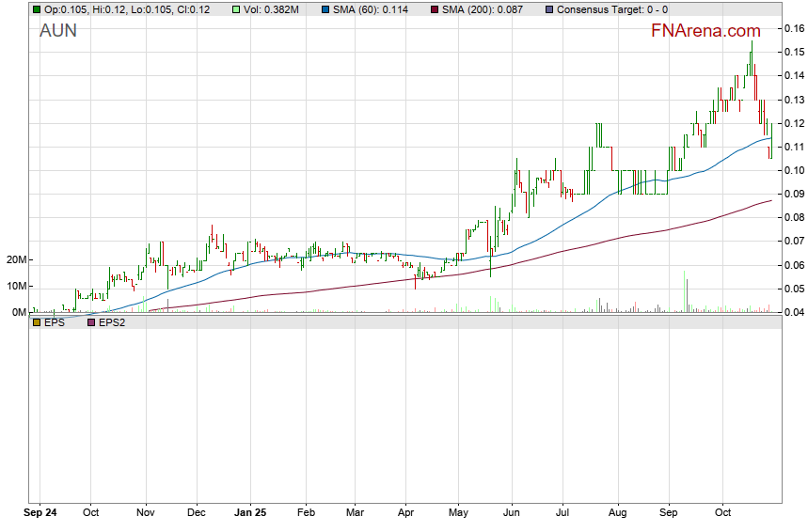Viewport: 808px width, 532px height.
Task: Select the Sep 24 date axis label
Action: point(39,514)
